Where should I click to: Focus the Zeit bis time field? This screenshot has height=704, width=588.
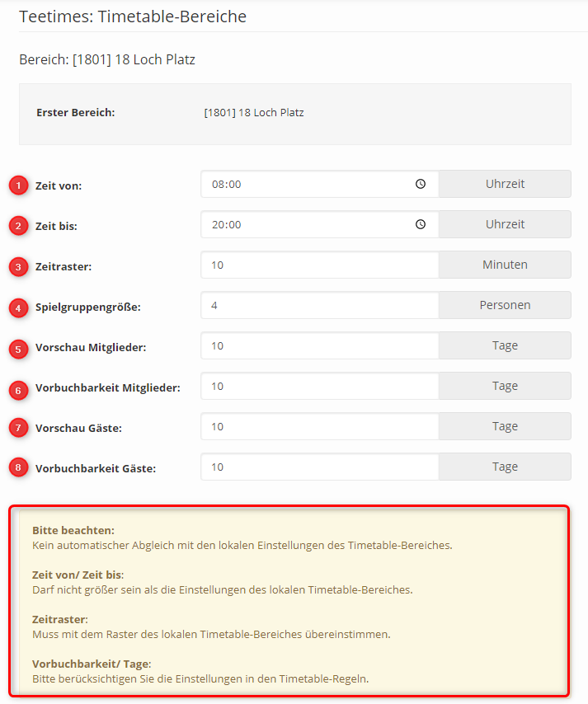[x=305, y=224]
